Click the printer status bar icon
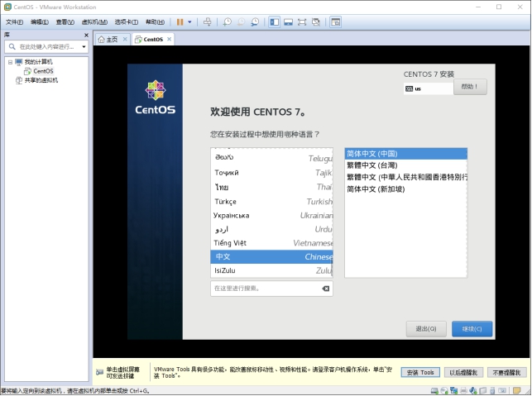The height and width of the screenshot is (396, 532). [x=463, y=391]
